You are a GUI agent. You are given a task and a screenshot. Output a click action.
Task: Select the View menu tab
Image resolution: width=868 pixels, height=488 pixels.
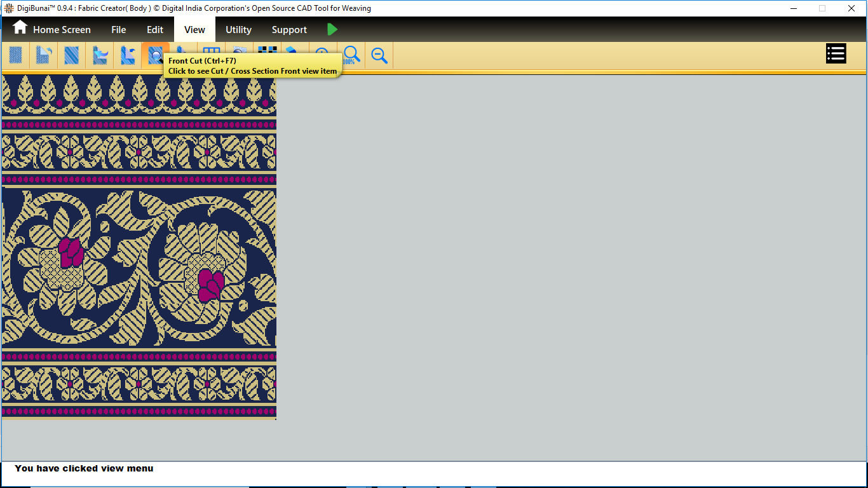click(x=194, y=30)
